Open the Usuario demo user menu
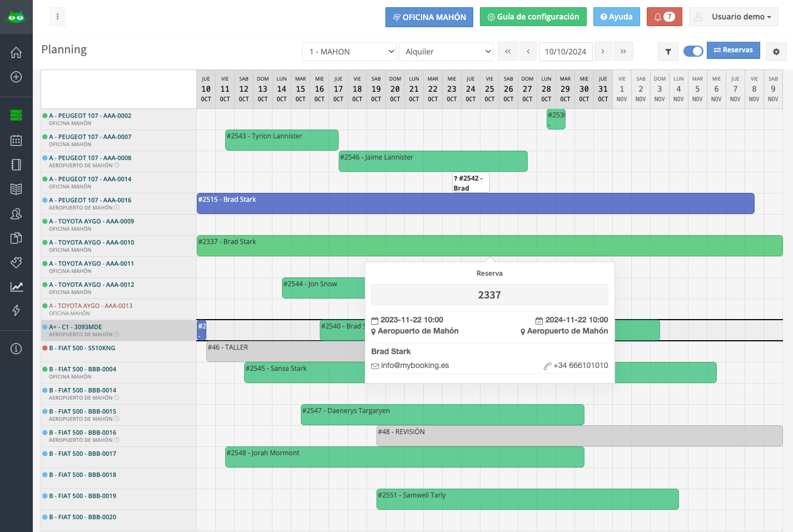Image resolution: width=793 pixels, height=532 pixels. tap(733, 17)
